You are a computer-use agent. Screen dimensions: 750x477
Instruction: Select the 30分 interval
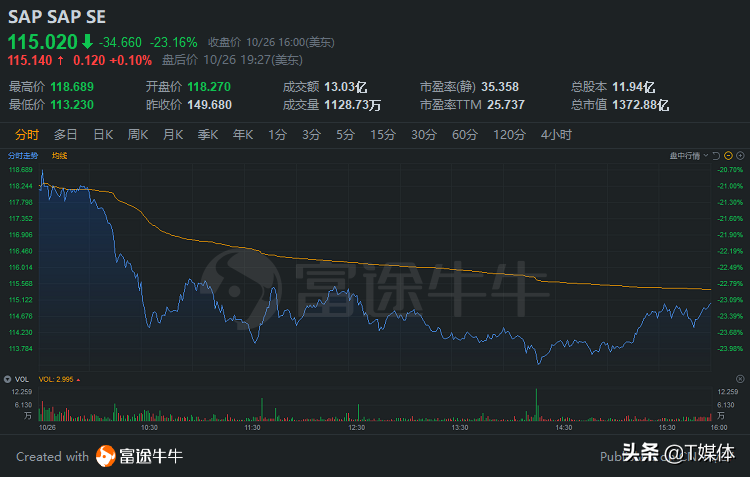(424, 135)
